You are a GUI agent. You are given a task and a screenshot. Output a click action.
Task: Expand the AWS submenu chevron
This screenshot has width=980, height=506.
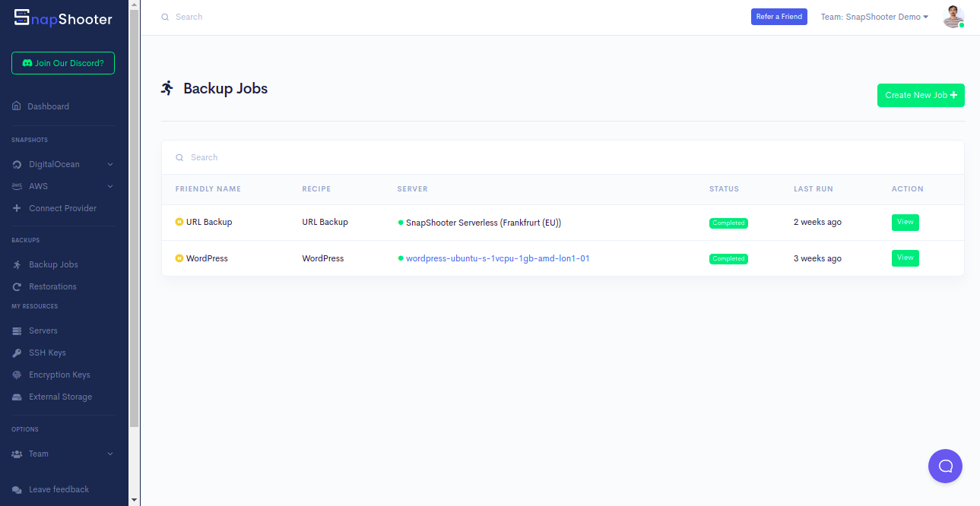click(110, 186)
